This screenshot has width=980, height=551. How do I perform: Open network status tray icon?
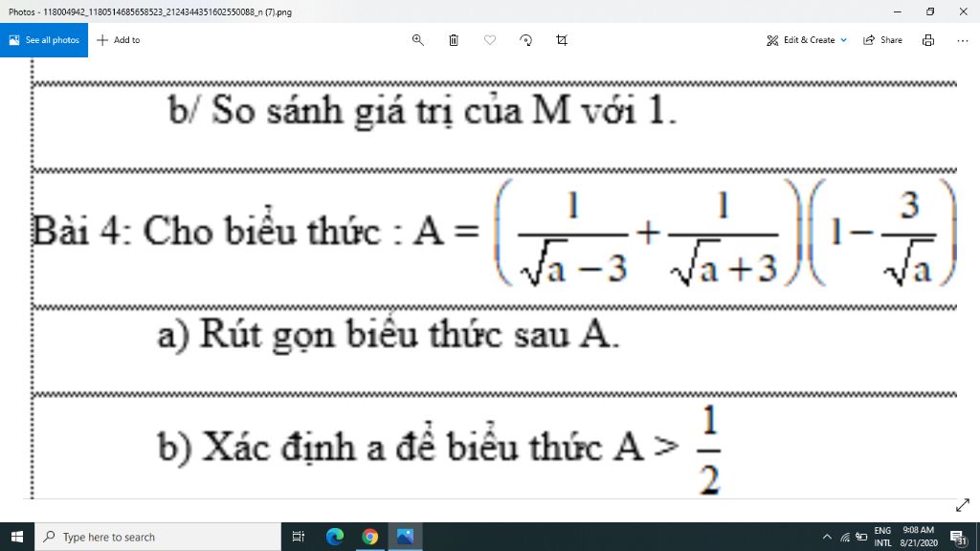pos(845,537)
